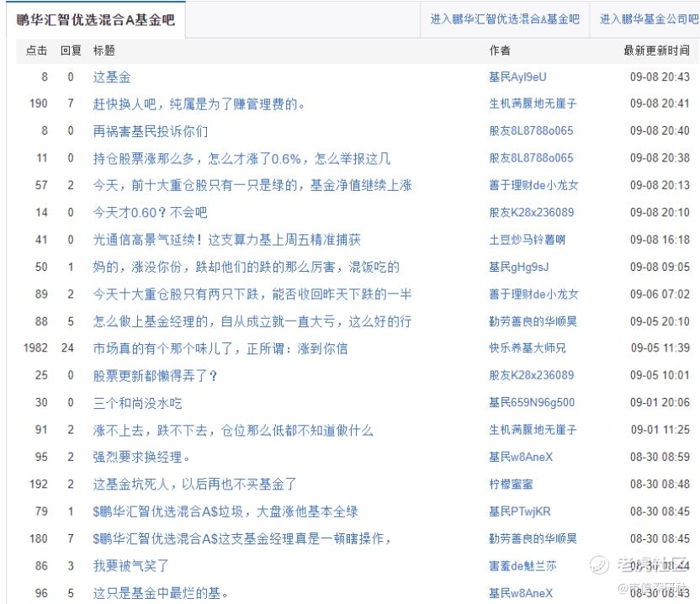View author 善于理财de小龙女 on the 09-06 07:02 row
Image resolution: width=700 pixels, height=604 pixels.
pyautogui.click(x=533, y=294)
